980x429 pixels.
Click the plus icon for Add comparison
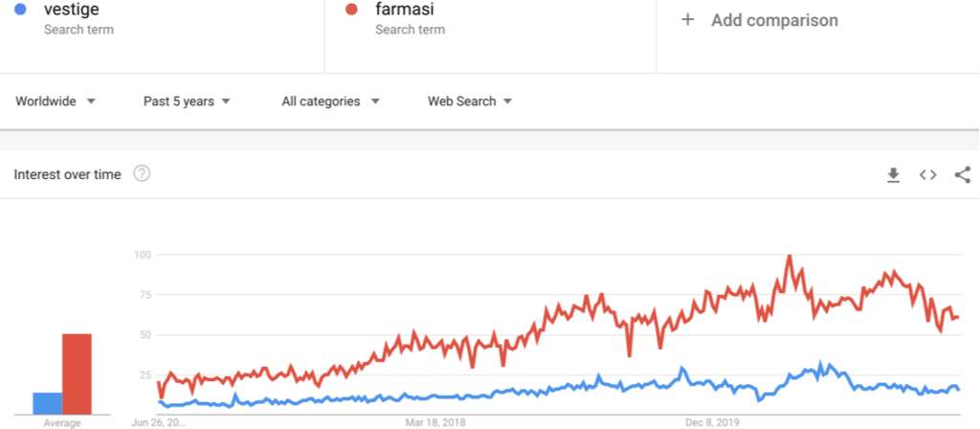(x=687, y=20)
